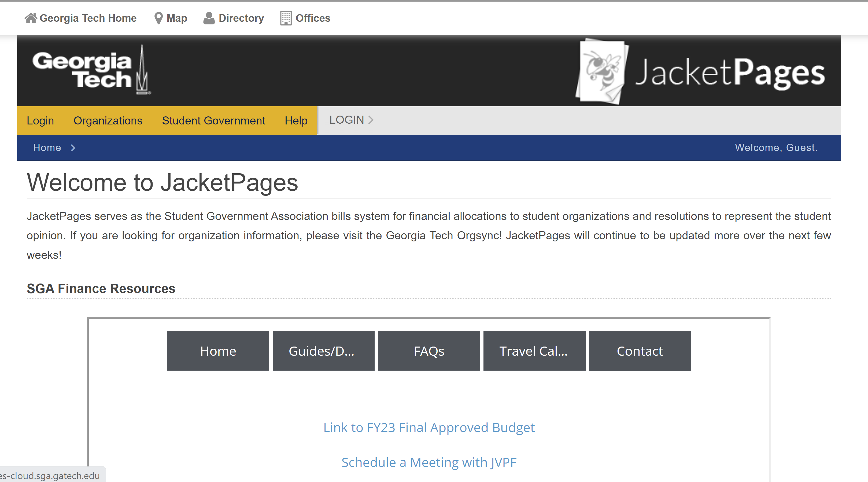Select Login in the yellow navigation bar
The width and height of the screenshot is (868, 482).
(40, 121)
